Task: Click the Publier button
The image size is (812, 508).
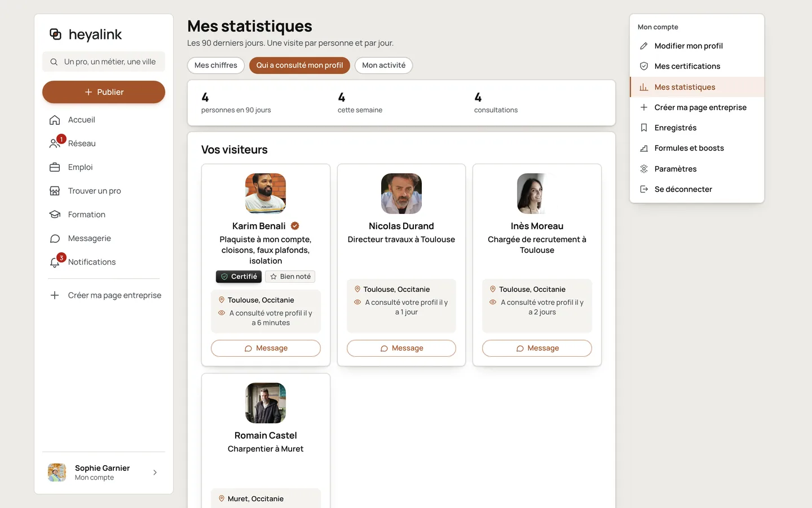Action: point(104,92)
